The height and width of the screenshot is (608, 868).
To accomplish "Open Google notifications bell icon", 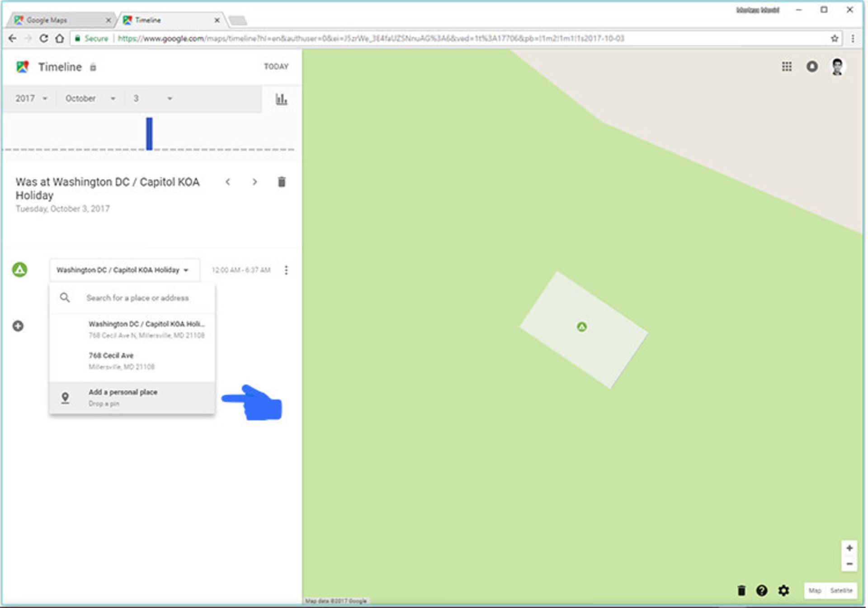I will coord(812,66).
